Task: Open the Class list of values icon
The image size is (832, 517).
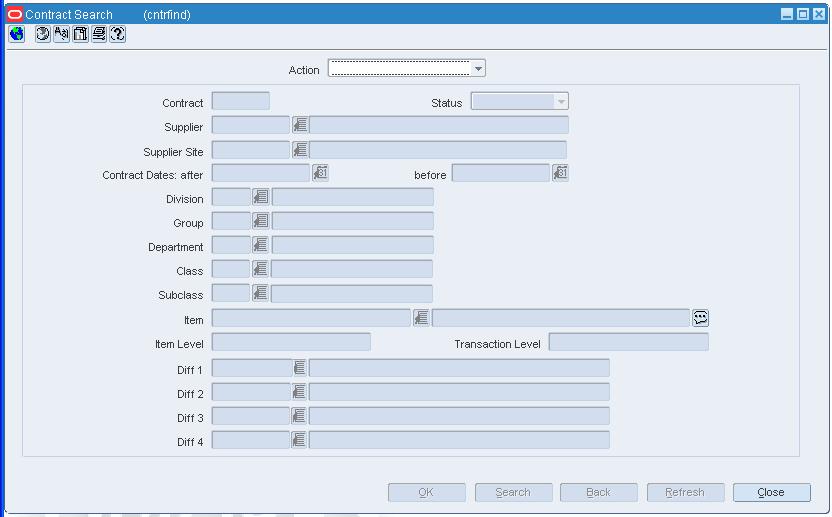Action: pos(261,269)
